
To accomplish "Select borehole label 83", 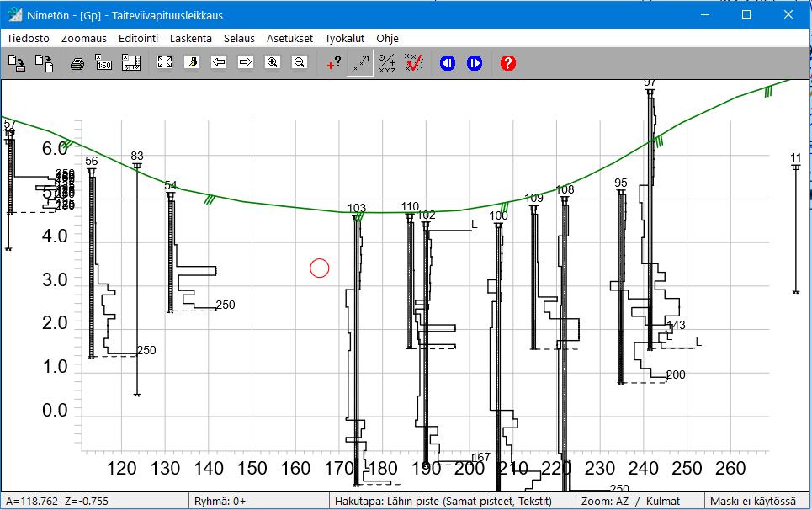I will pyautogui.click(x=137, y=156).
